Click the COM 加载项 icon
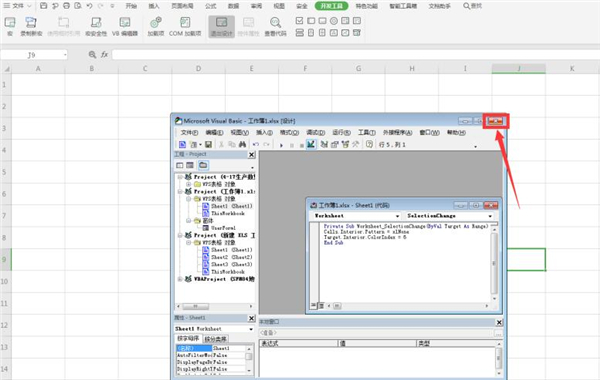The height and width of the screenshot is (380, 600). tap(185, 23)
